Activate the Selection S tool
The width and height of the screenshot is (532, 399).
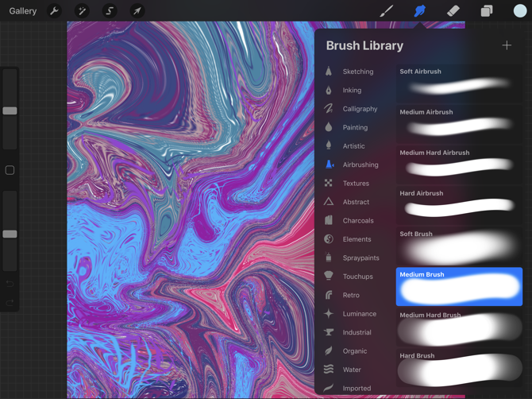click(110, 11)
